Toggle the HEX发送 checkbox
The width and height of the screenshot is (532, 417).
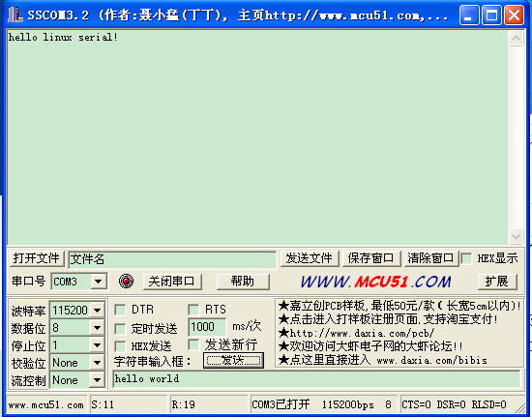coord(120,346)
